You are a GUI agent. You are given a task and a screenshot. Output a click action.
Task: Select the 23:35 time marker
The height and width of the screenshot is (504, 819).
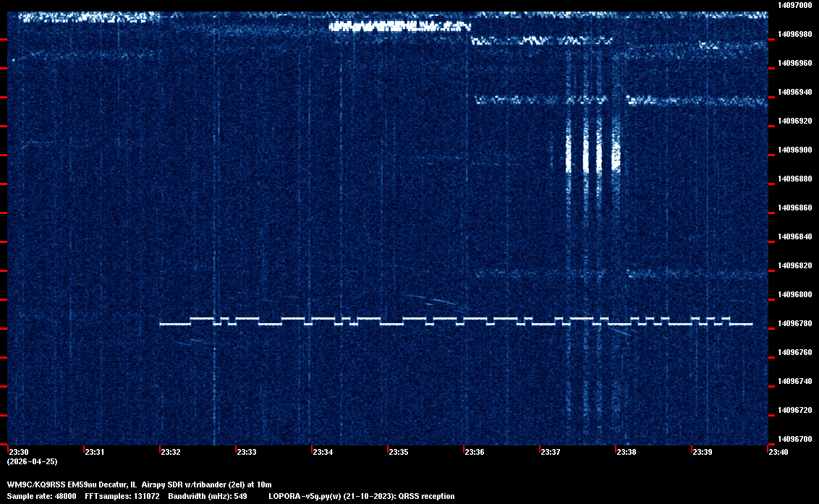click(398, 452)
